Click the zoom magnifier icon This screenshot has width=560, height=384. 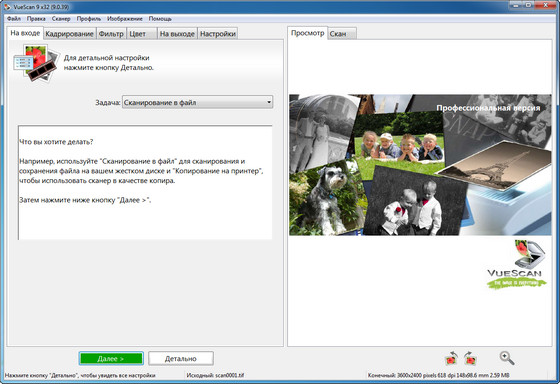click(x=507, y=358)
